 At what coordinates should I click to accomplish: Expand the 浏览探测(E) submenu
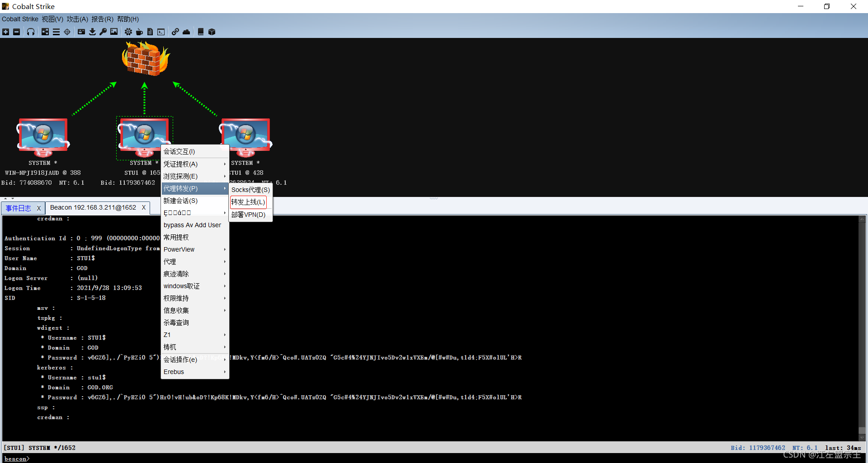tap(195, 176)
